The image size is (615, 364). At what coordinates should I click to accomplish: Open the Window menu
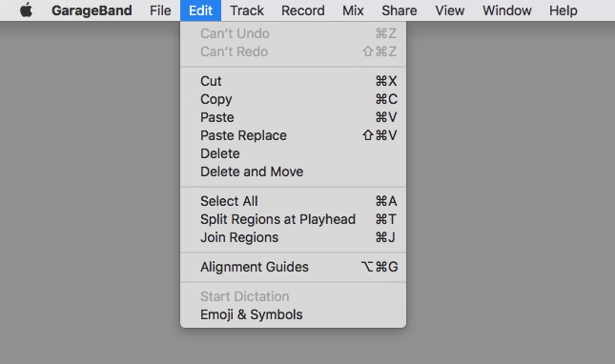(506, 10)
